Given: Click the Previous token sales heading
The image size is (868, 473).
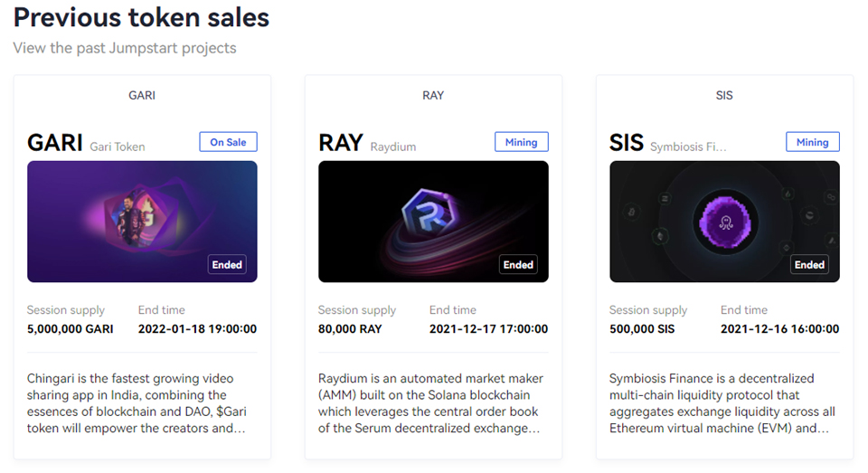Looking at the screenshot, I should (141, 18).
